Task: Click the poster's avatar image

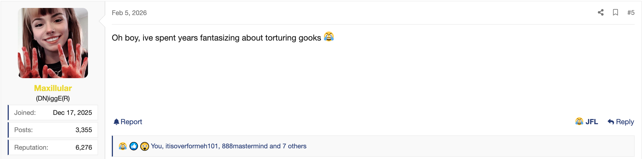Action: [53, 43]
